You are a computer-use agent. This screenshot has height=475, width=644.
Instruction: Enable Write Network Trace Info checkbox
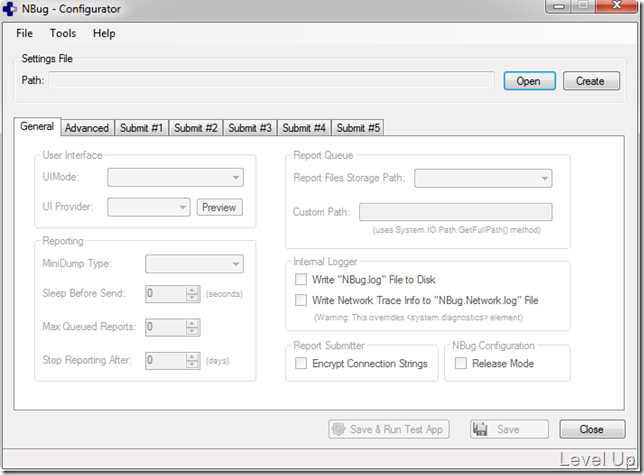301,300
